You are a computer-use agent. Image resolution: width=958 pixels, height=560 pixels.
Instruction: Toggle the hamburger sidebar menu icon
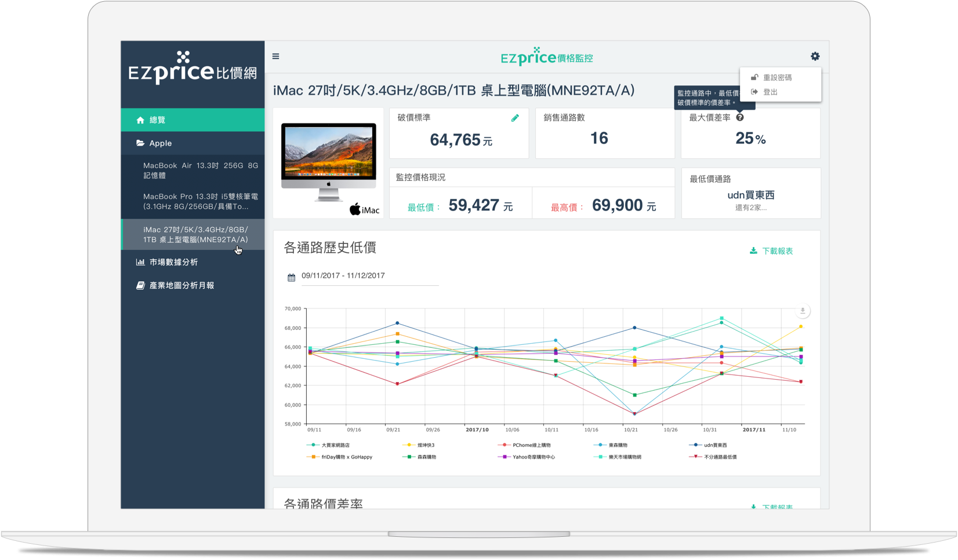275,56
